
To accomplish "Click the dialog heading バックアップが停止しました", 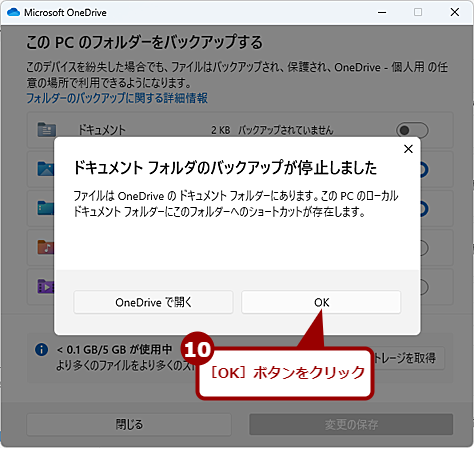I will click(225, 168).
